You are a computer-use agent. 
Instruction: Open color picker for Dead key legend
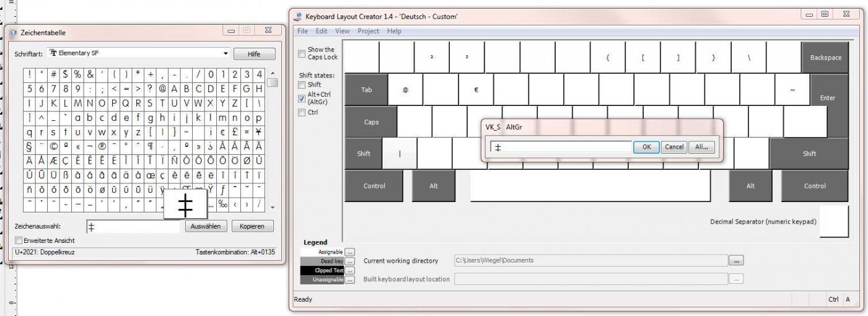(350, 261)
